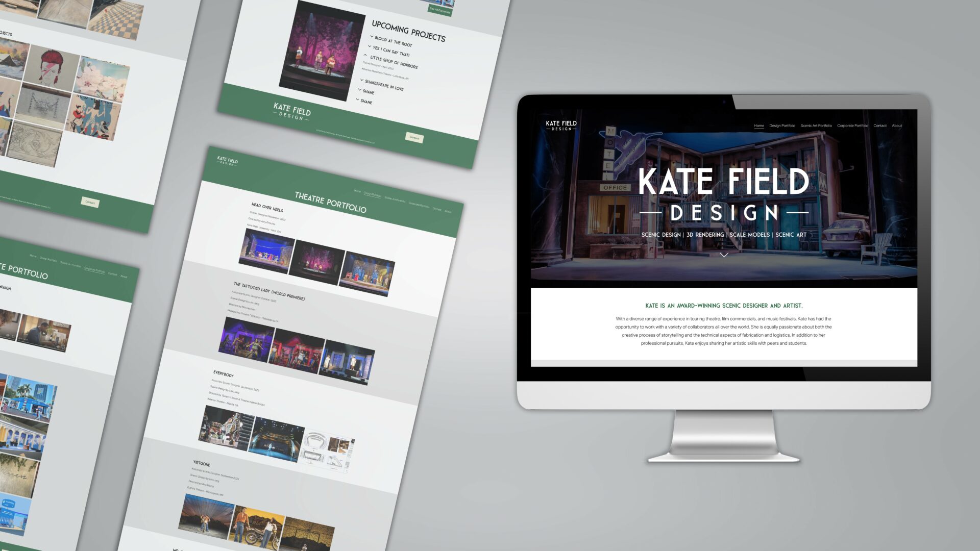Click the Scenic Design 3D Rendering tagline on the monitor
The width and height of the screenshot is (980, 551).
724,235
